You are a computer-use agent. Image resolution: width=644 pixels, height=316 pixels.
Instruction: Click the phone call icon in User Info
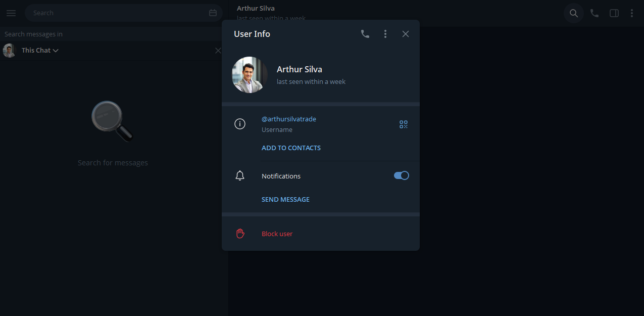(365, 34)
